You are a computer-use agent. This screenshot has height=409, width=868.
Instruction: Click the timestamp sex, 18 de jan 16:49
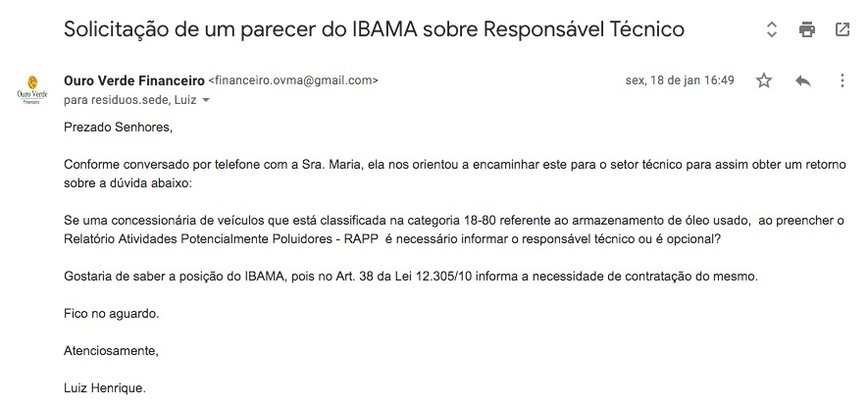coord(680,80)
